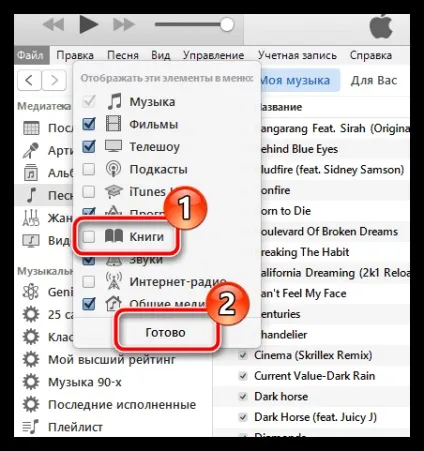This screenshot has height=451, width=424.
Task: Uncheck the Звуки checkbox
Action: [x=89, y=260]
